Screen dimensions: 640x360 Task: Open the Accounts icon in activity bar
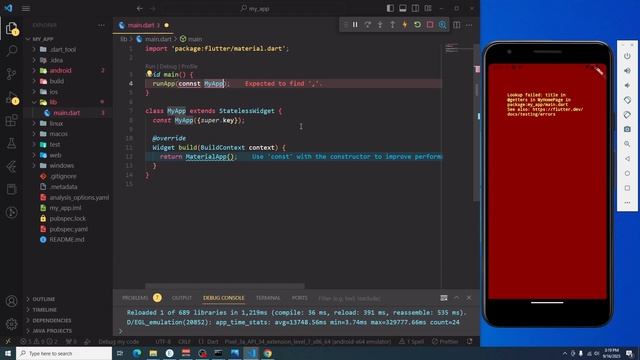11,301
